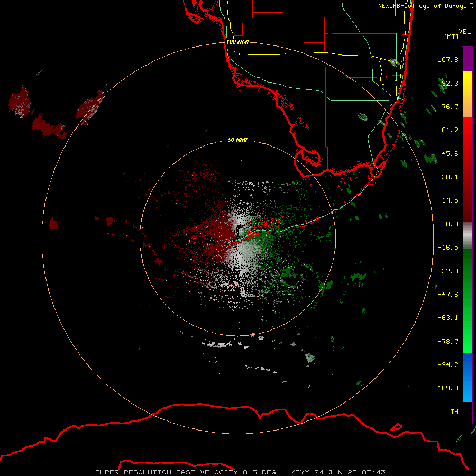Click the -16.5 velocity legend value
476x476 pixels.
click(x=448, y=248)
